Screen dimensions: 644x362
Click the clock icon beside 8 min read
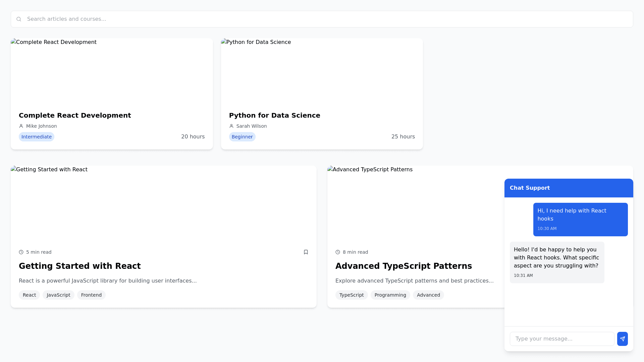pos(338,252)
